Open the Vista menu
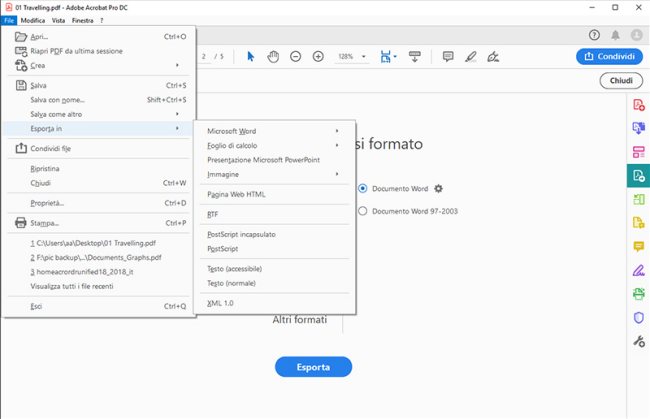 click(58, 20)
